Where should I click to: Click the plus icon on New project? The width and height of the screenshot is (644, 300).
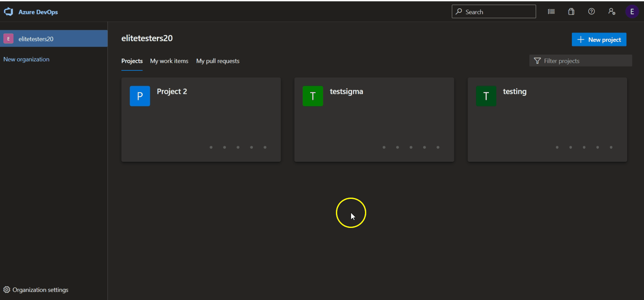point(581,40)
